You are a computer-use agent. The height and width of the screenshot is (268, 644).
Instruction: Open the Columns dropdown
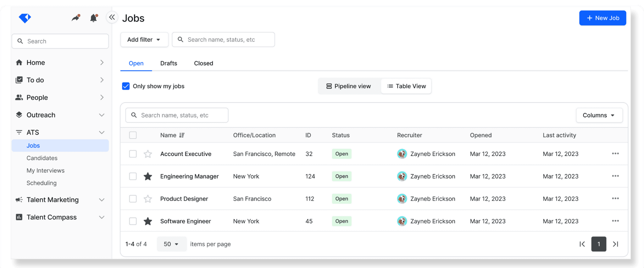(599, 115)
